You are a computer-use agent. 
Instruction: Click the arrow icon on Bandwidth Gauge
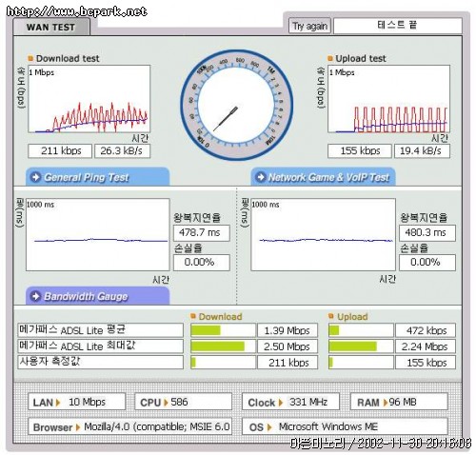[35, 296]
